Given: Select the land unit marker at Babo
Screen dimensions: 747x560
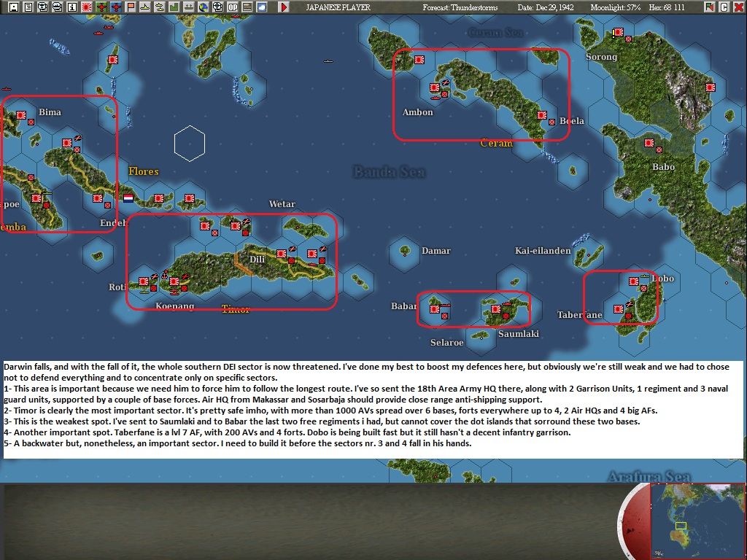Looking at the screenshot, I should pos(659,149).
